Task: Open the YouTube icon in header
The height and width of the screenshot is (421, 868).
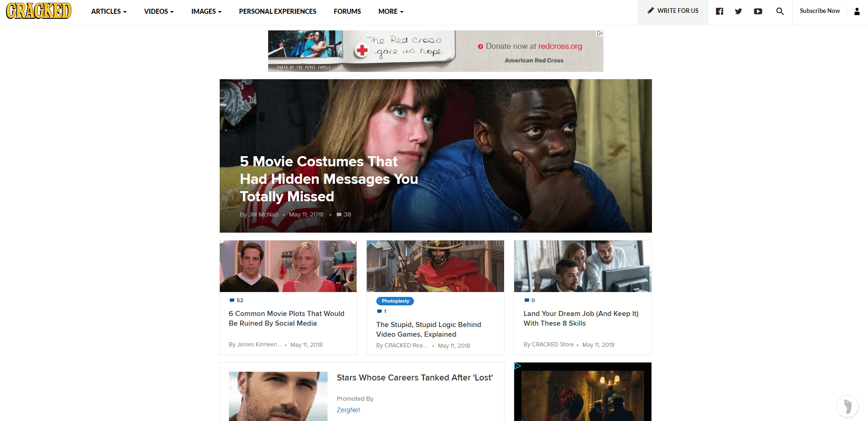Action: (x=758, y=12)
